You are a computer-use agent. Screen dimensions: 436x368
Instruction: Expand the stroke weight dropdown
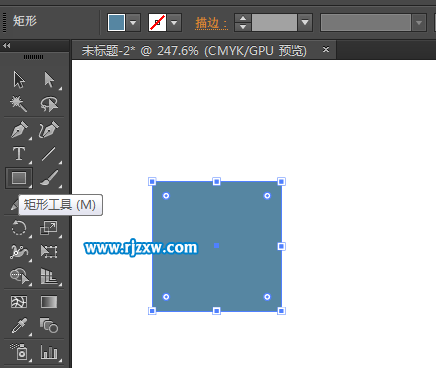[305, 23]
